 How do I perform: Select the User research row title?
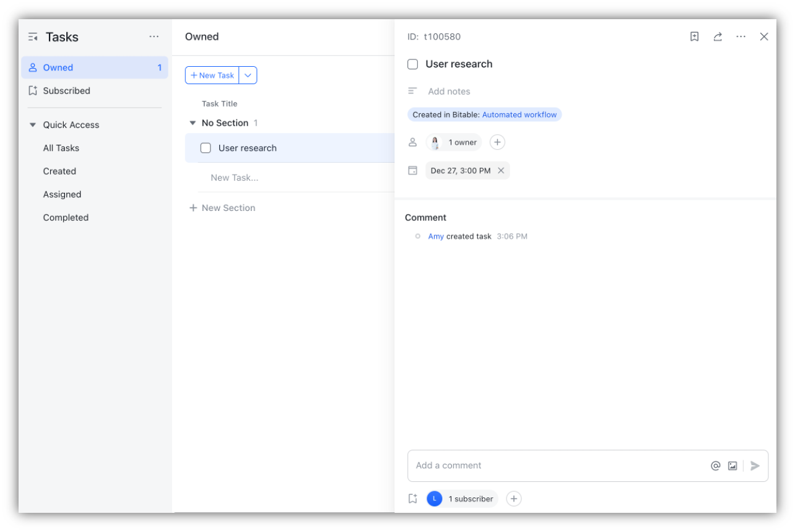(248, 148)
